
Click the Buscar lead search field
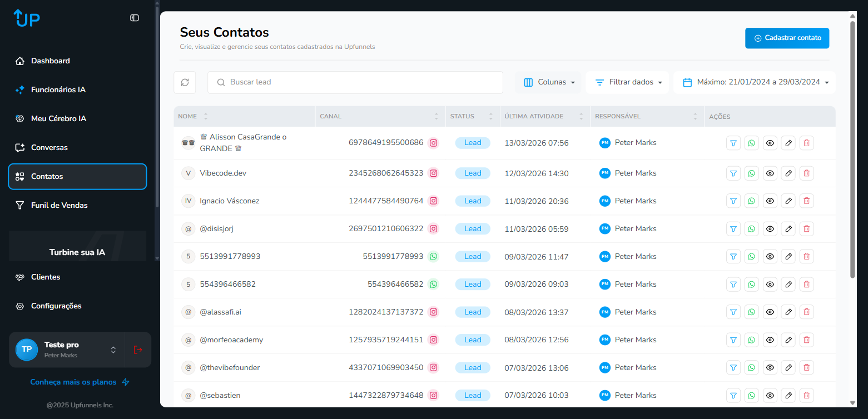tap(355, 82)
